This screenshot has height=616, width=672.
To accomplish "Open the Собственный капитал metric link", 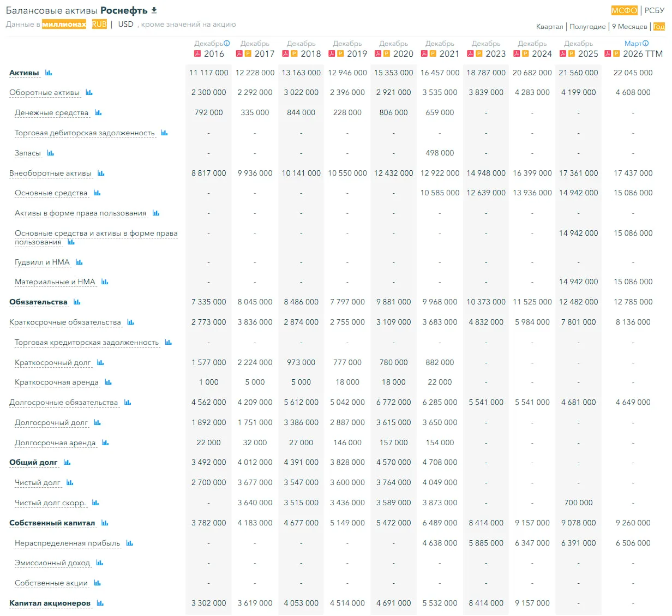I will coord(52,523).
